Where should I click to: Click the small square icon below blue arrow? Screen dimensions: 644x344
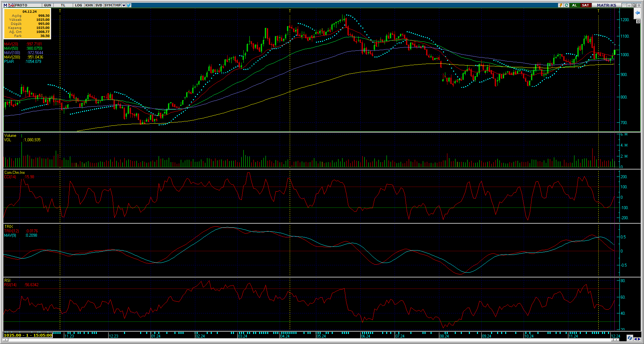(x=638, y=22)
